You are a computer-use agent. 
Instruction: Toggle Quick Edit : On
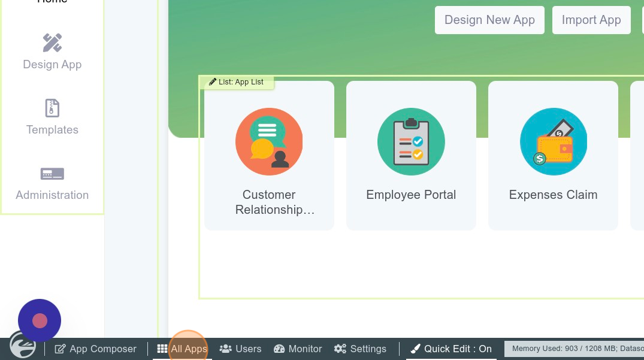451,349
